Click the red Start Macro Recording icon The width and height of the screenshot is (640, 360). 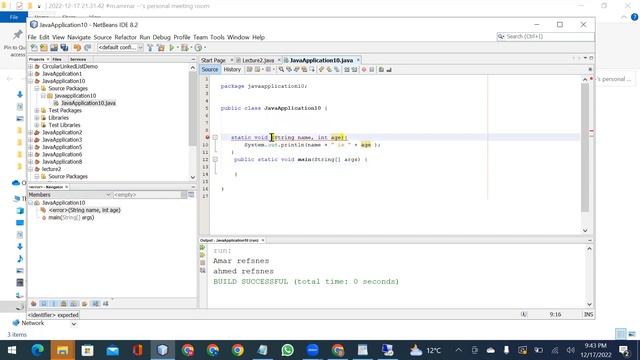click(x=364, y=70)
